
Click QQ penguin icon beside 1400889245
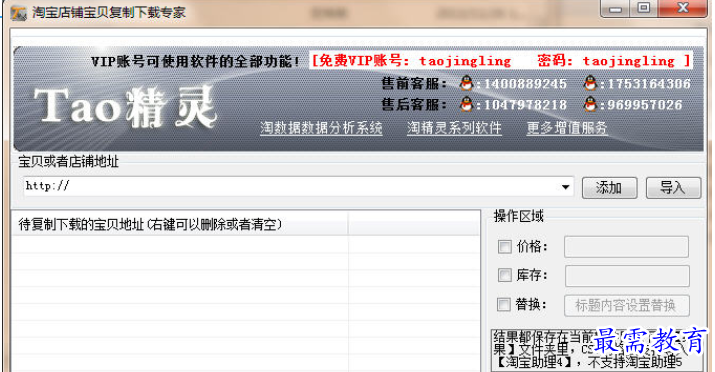coord(466,83)
